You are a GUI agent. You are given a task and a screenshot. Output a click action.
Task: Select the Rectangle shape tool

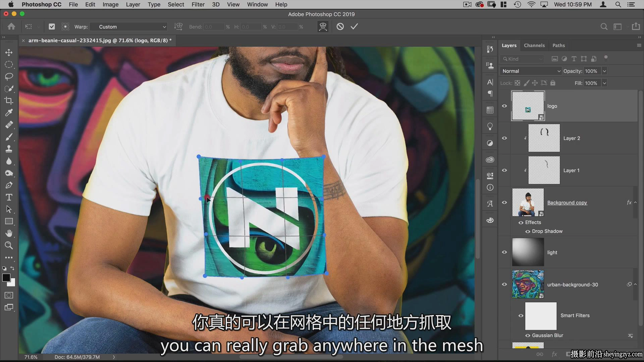9,221
